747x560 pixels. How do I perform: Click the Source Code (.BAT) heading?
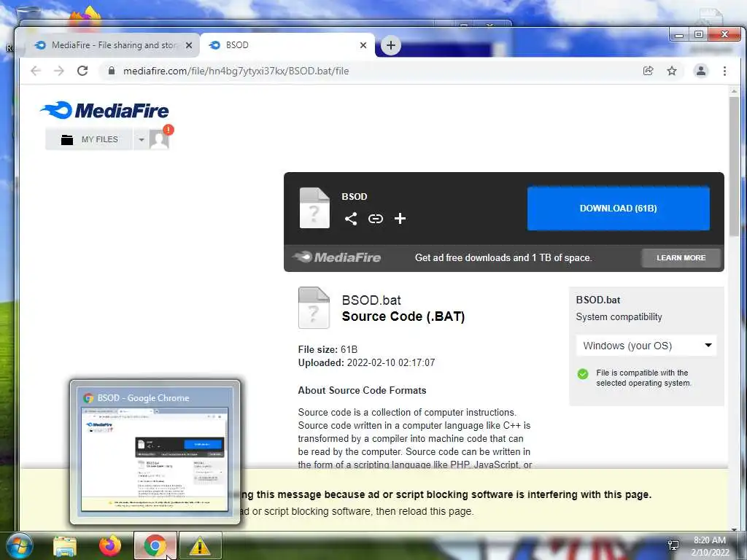403,316
